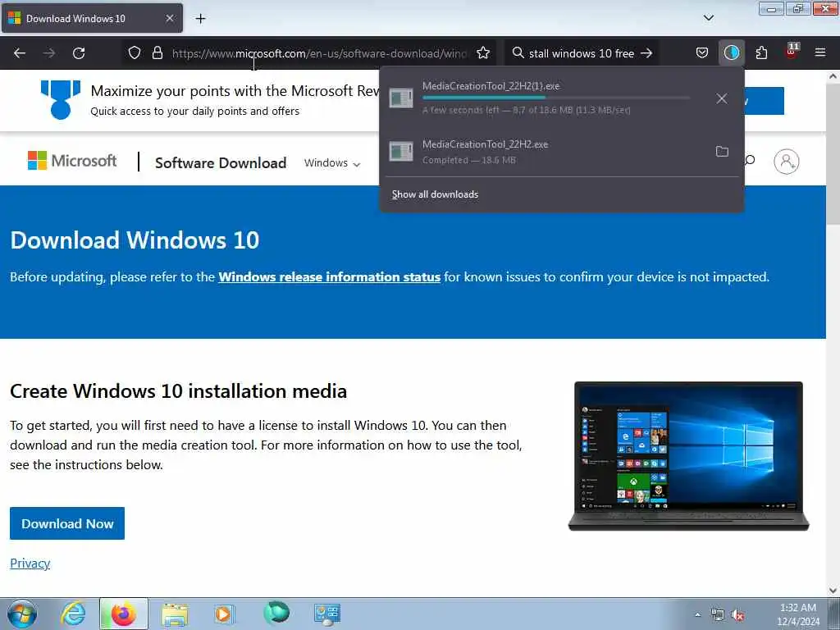Open Windows Explorer from taskbar
The image size is (840, 630).
click(175, 614)
